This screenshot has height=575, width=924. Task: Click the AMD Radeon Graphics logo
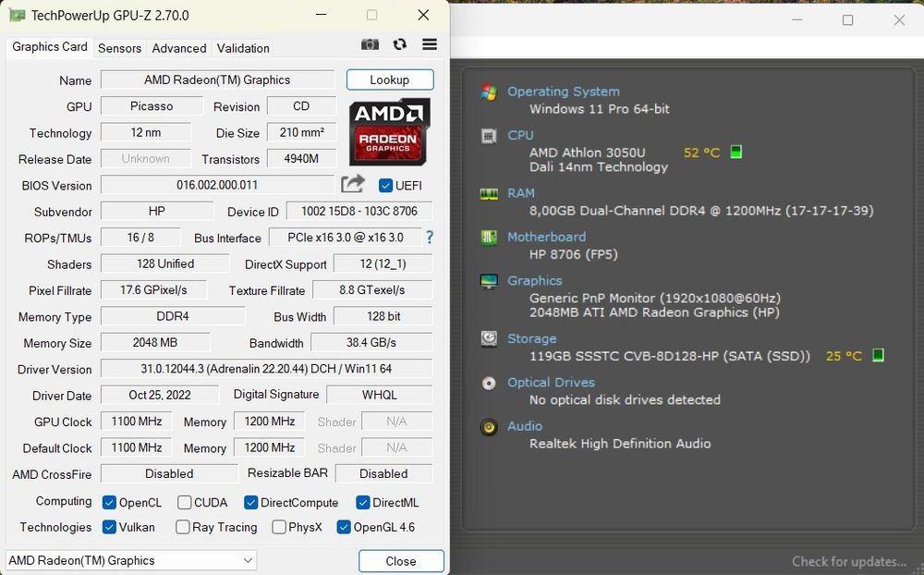click(x=389, y=131)
